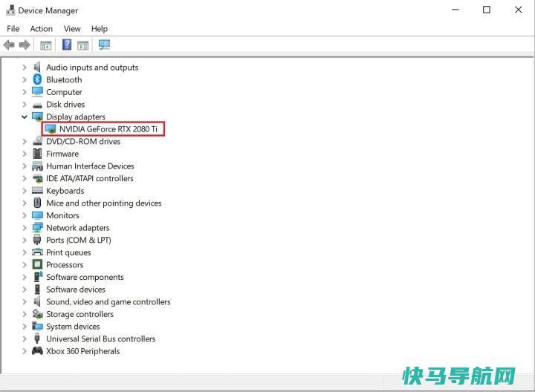Select Ports (COM & LPT) label
535x392 pixels.
point(79,240)
